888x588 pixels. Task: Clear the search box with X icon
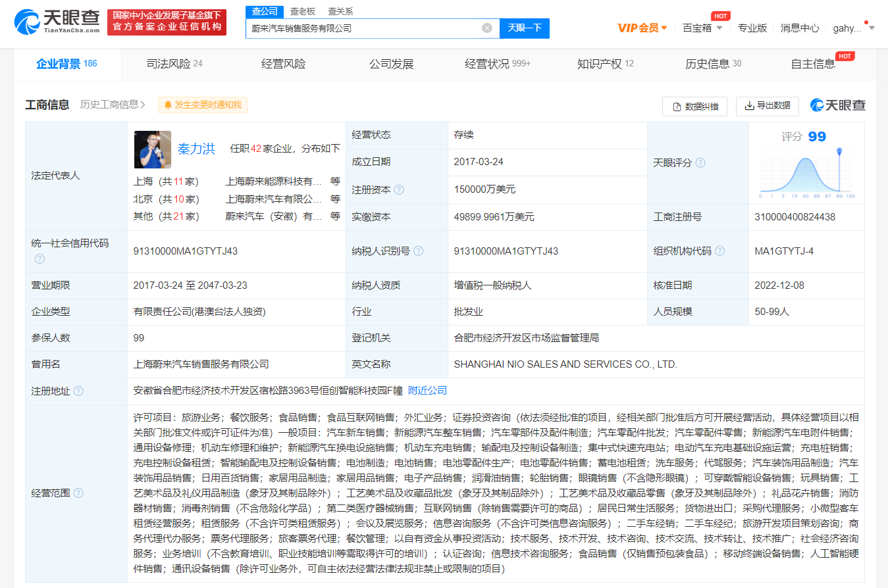[487, 28]
